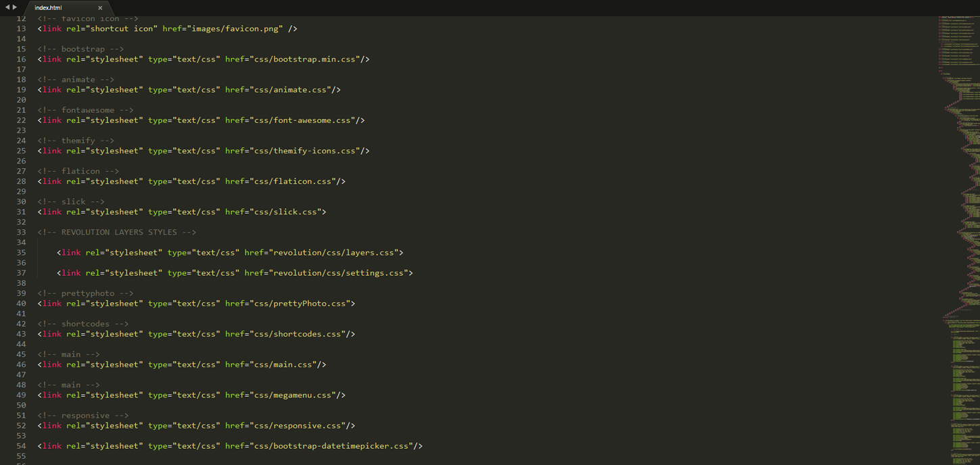The width and height of the screenshot is (980, 465).
Task: Click the animate comment line
Action: [x=76, y=80]
